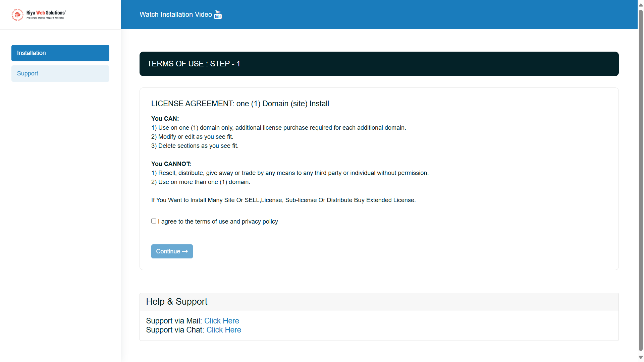Image resolution: width=644 pixels, height=362 pixels.
Task: Click the LICENSE AGREEMENT heading text
Action: point(240,104)
